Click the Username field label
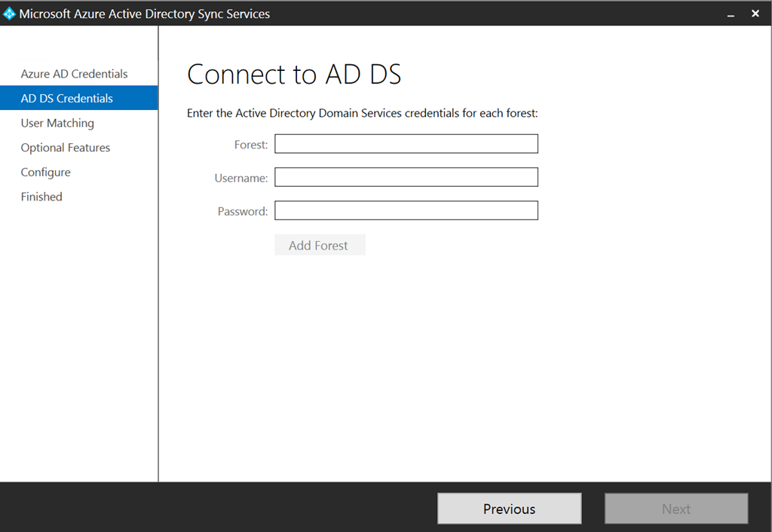 240,178
